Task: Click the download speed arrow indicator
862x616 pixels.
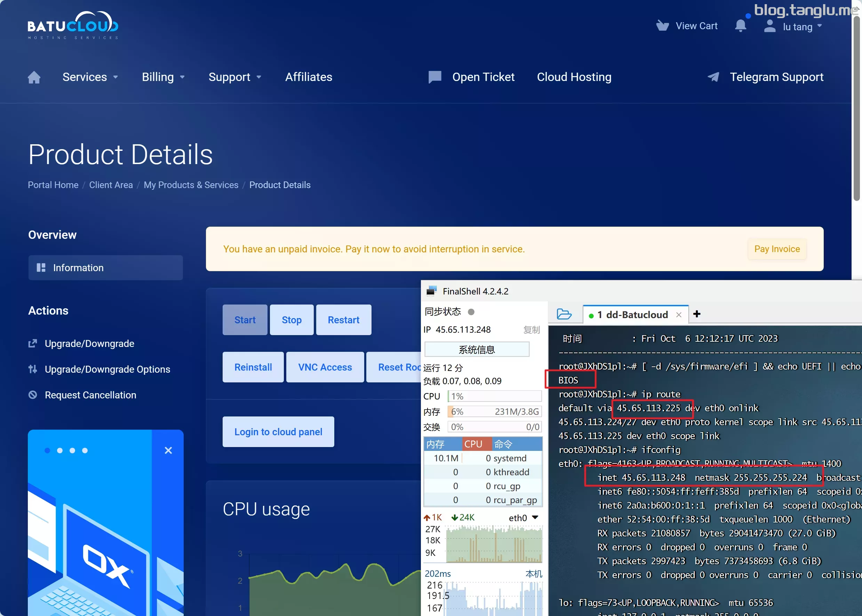Action: tap(454, 518)
